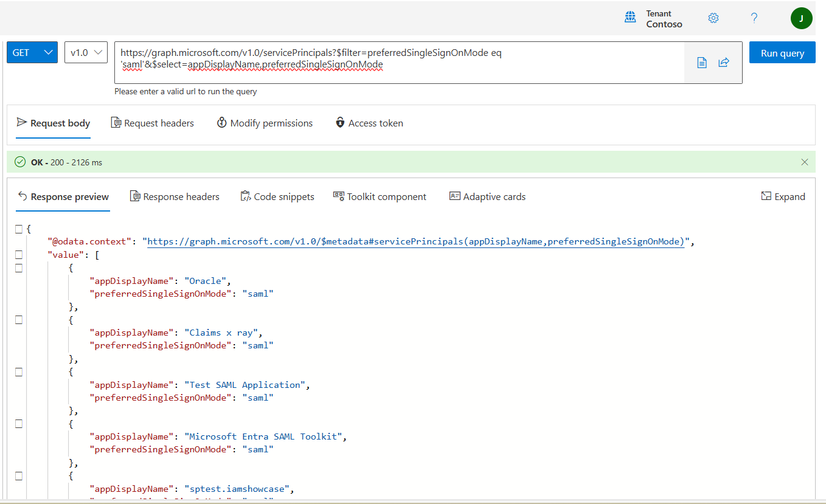Dismiss the OK 200 success banner
The width and height of the screenshot is (826, 504).
tap(805, 162)
